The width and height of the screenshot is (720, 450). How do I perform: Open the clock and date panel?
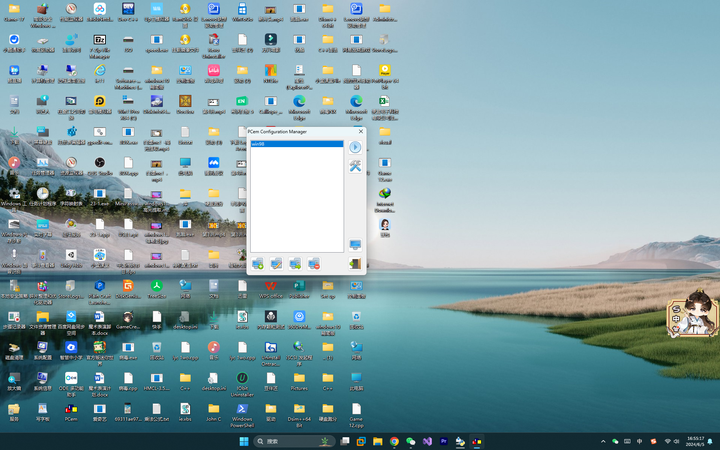pyautogui.click(x=694, y=441)
